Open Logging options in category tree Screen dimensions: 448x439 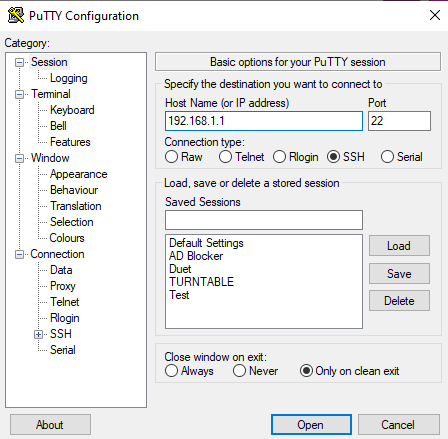[x=69, y=78]
